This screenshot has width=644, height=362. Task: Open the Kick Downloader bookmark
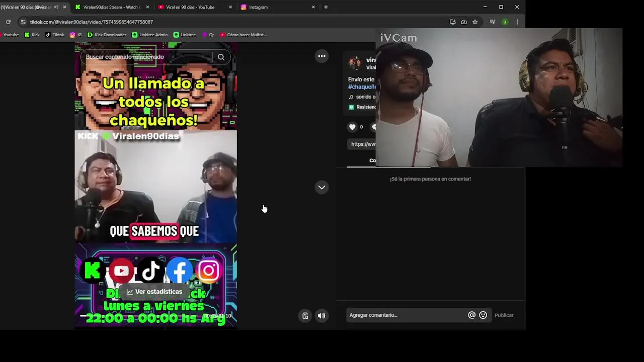107,35
